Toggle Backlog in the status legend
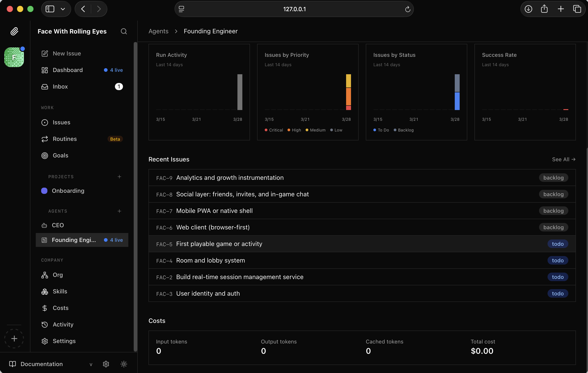Viewport: 588px width, 373px height. (403, 130)
